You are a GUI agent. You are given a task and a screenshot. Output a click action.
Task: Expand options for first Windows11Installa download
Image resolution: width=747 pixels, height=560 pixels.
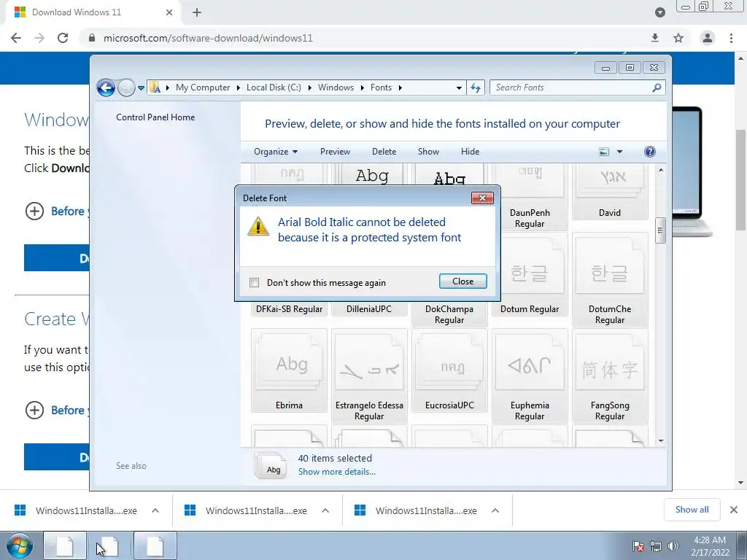[x=155, y=511]
